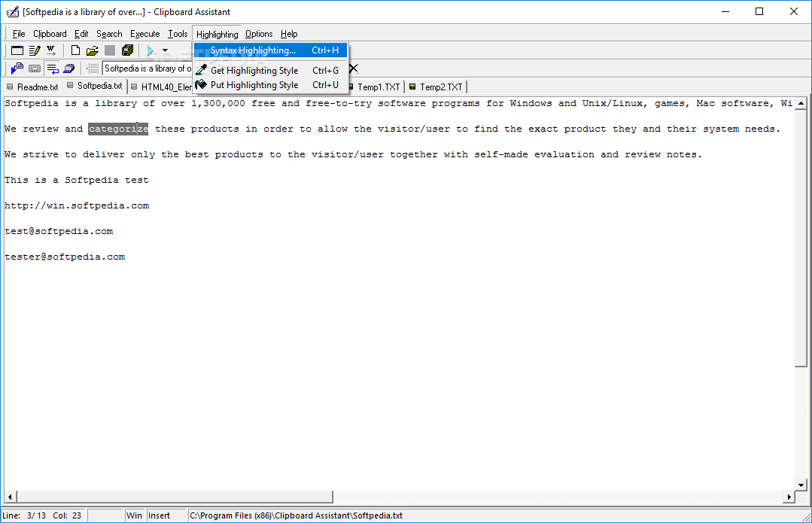Click the indent lines toolbar icon
This screenshot has height=523, width=812.
coord(93,68)
